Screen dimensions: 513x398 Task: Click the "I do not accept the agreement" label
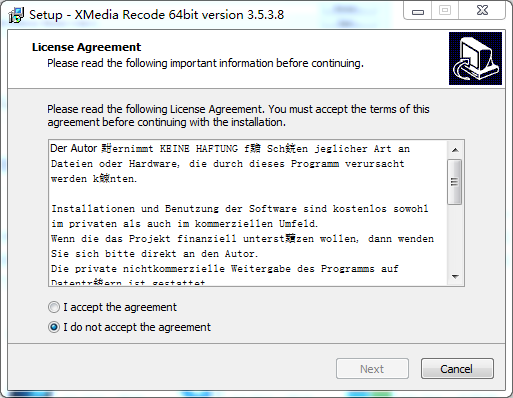pyautogui.click(x=137, y=327)
